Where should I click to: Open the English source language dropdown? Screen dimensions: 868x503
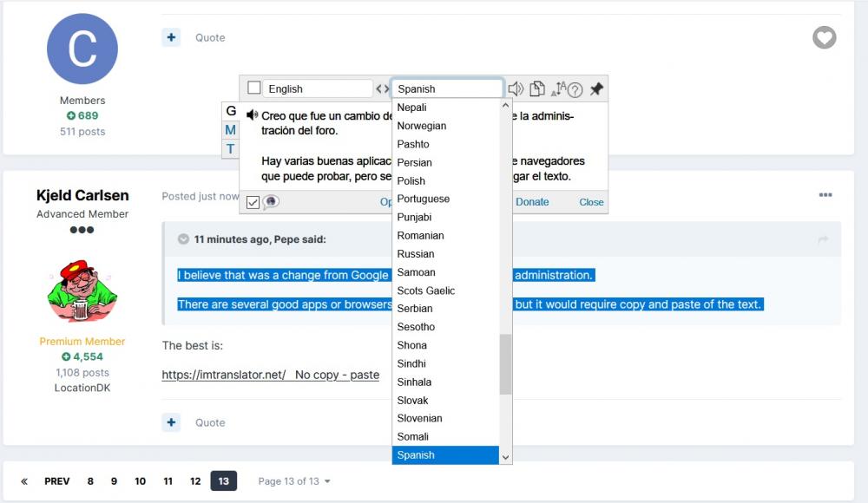(318, 88)
